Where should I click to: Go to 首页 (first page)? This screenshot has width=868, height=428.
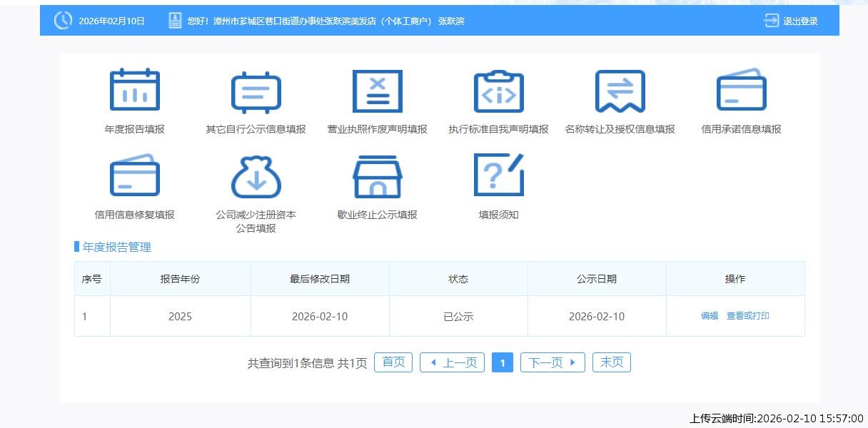pyautogui.click(x=393, y=362)
